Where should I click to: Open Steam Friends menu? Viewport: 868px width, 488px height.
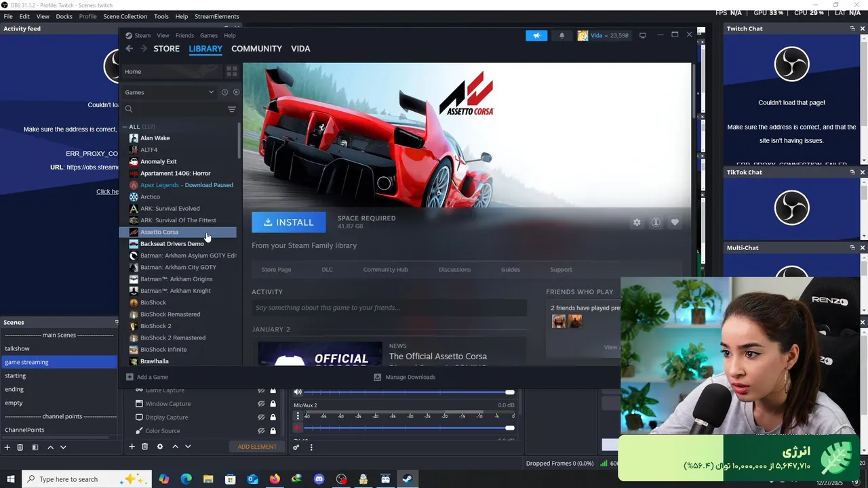click(x=184, y=36)
